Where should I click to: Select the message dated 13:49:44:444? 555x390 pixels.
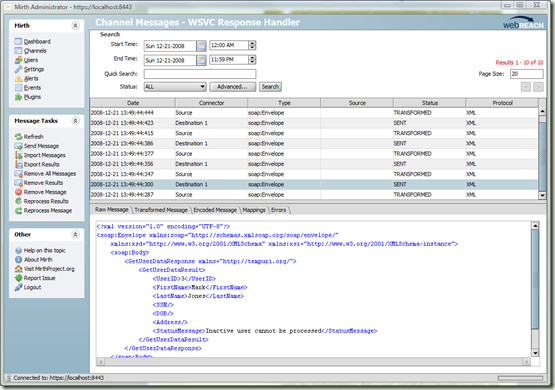pyautogui.click(x=314, y=113)
